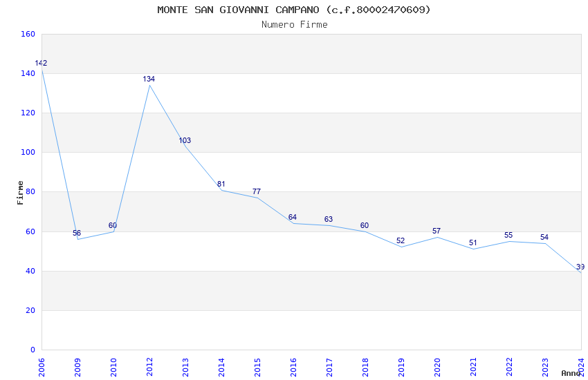Screen dimensions: 588x380
Task: Click x-axis year label 2016
Action: click(293, 367)
